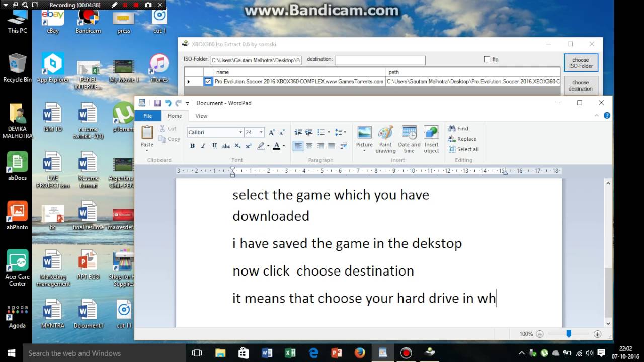Viewport: 644px width, 362px height.
Task: Zoom out with the minus button
Action: coord(540,334)
